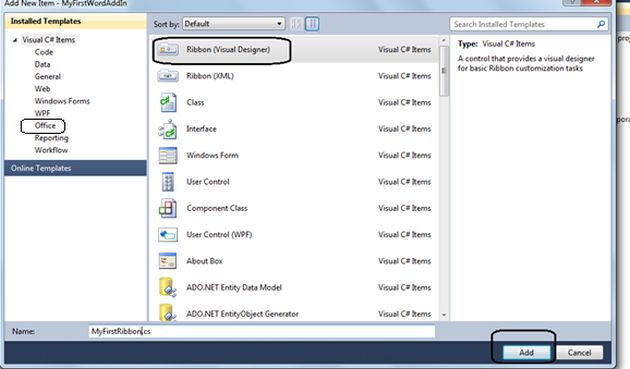Click the Add button
This screenshot has width=630, height=369.
point(526,353)
